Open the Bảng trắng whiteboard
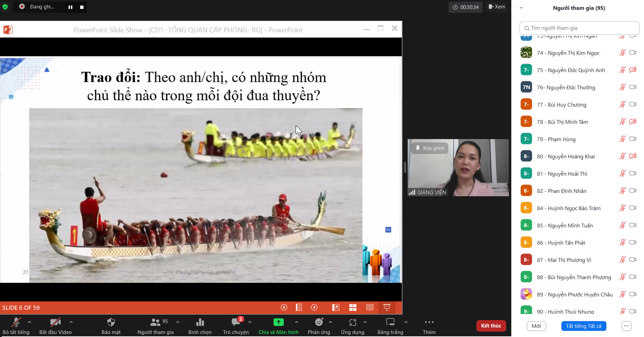 390,326
